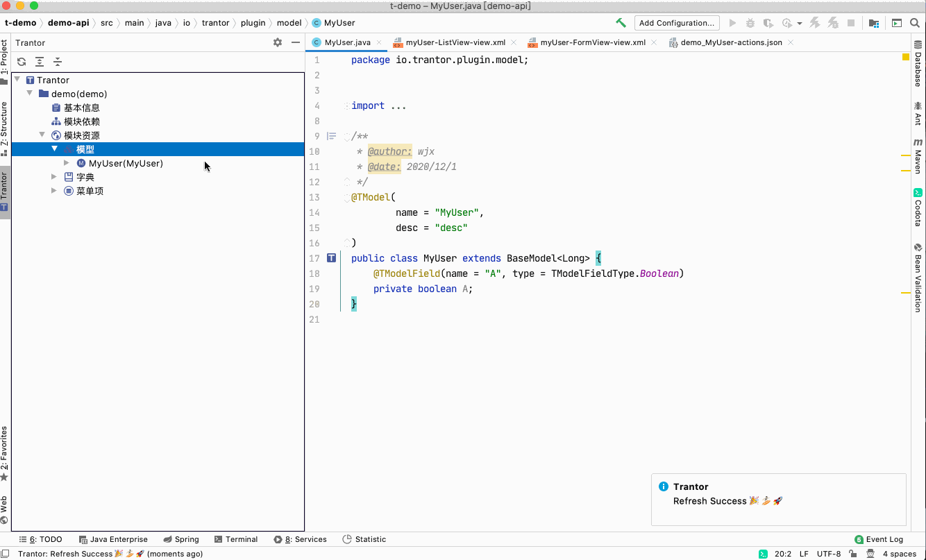The height and width of the screenshot is (560, 926).
Task: Click the Run with Coverage icon
Action: 768,23
